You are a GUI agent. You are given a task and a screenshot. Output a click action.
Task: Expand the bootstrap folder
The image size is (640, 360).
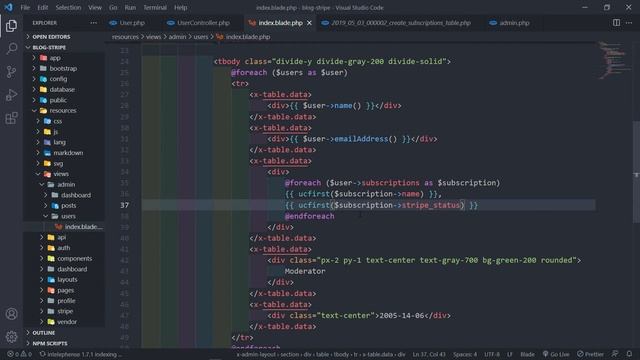(63, 69)
